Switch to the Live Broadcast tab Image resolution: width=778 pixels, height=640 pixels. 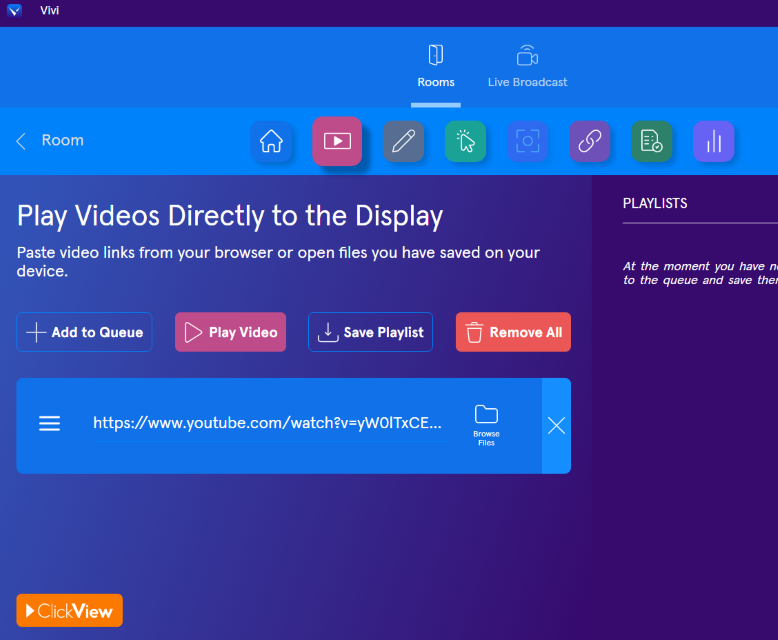click(x=527, y=66)
